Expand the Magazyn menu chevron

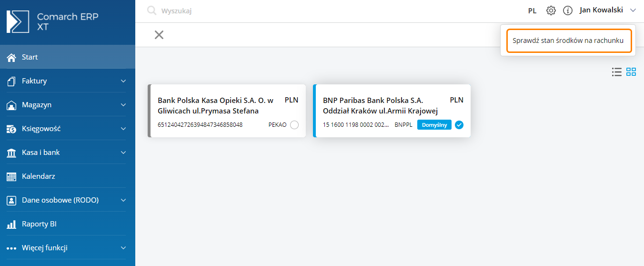tap(123, 105)
